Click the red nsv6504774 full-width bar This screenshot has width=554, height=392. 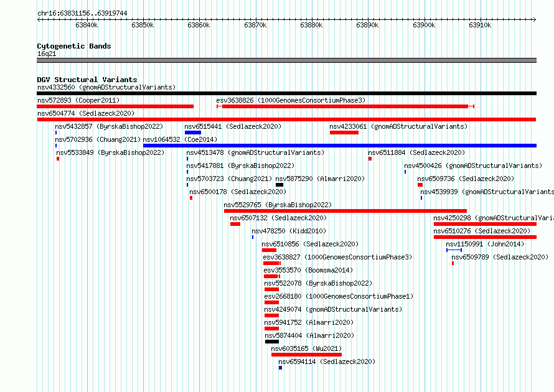click(x=286, y=119)
